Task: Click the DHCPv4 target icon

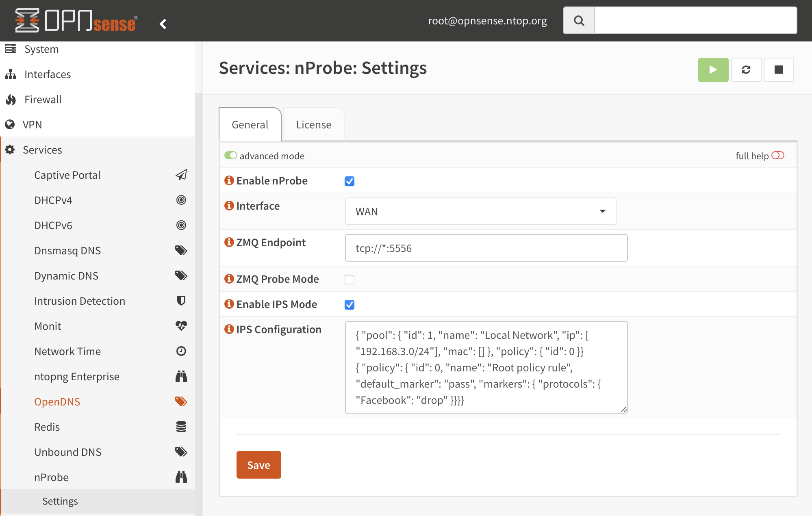Action: pos(181,200)
